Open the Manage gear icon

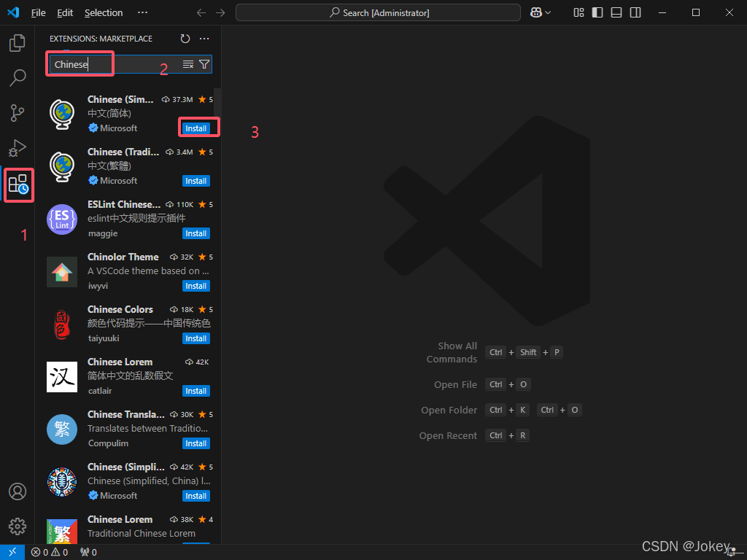[x=18, y=526]
